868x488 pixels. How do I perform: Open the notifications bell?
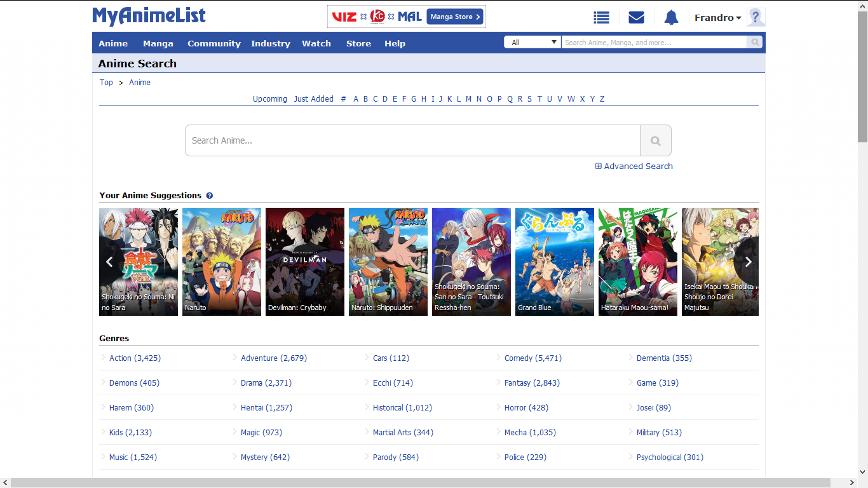tap(671, 18)
